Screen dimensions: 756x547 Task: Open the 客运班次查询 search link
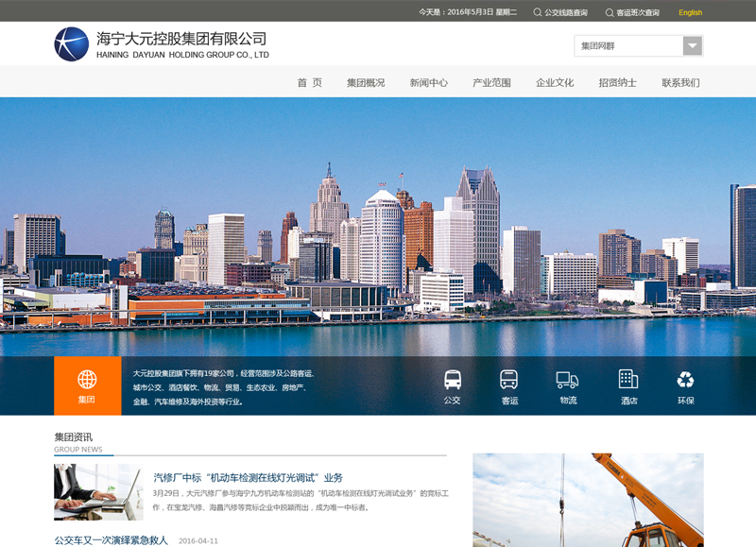tap(637, 12)
